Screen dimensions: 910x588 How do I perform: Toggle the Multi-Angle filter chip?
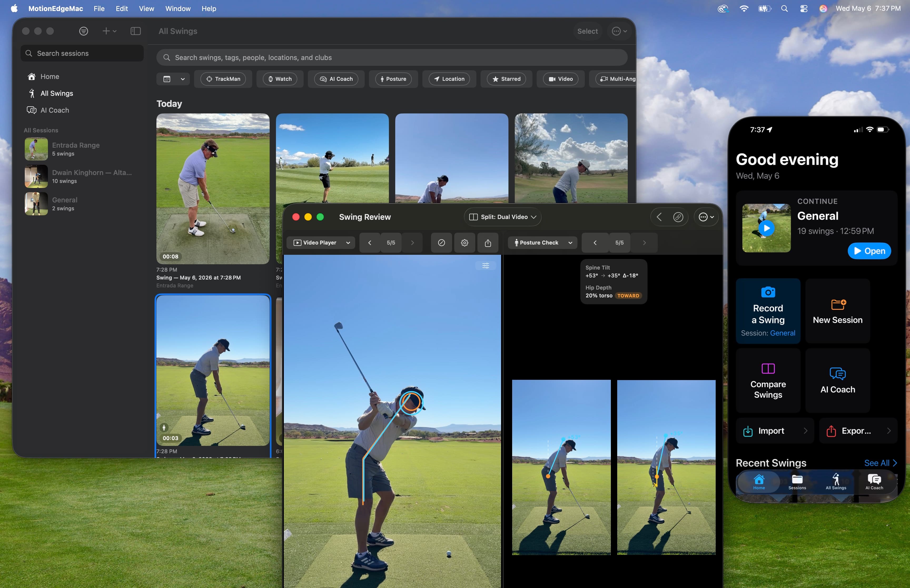(x=616, y=79)
